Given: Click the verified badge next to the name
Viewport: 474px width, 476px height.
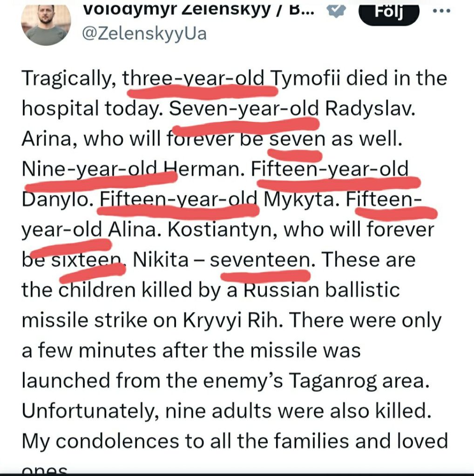Looking at the screenshot, I should coord(336,11).
